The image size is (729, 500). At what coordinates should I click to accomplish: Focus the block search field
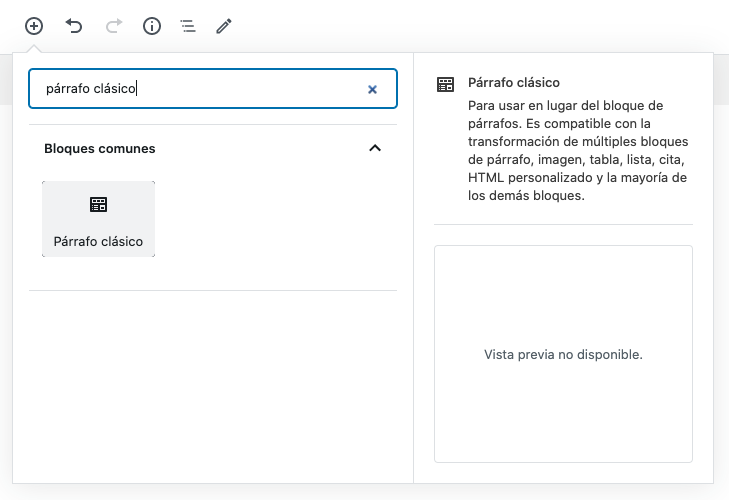pos(250,89)
